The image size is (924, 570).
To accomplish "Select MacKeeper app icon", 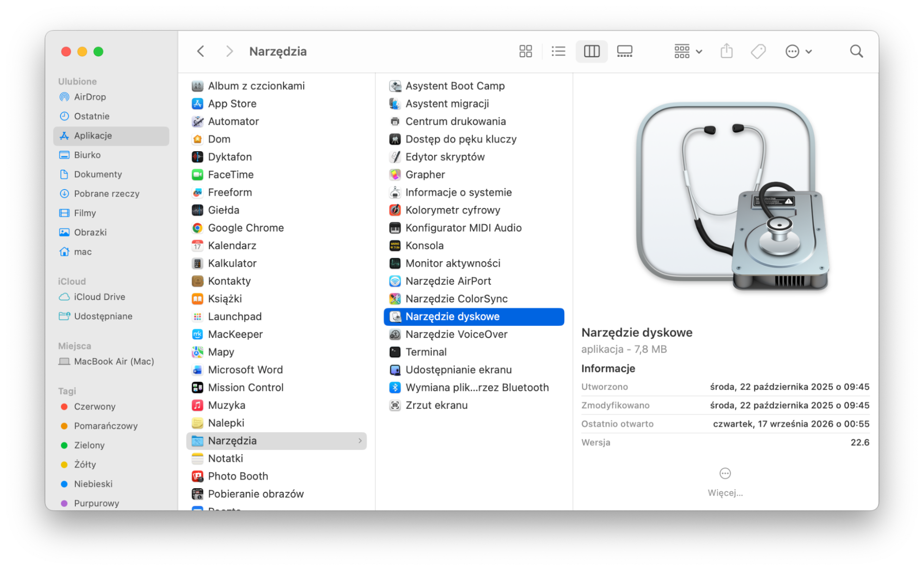I will [197, 334].
